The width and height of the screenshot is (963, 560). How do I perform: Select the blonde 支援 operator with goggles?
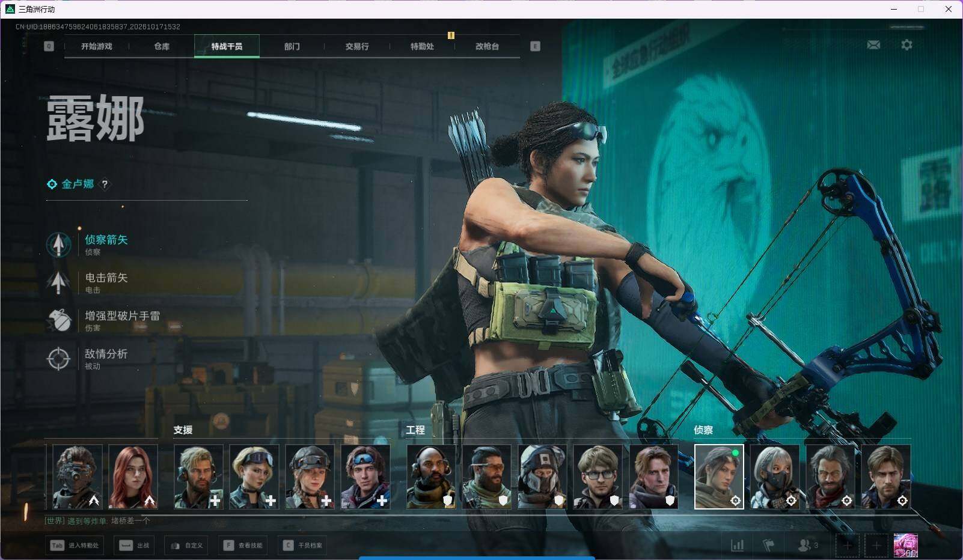[254, 477]
